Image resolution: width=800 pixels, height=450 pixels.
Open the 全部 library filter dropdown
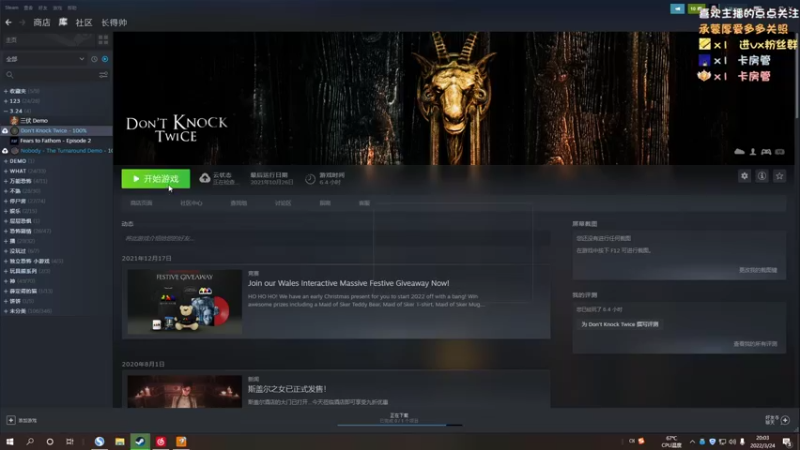(45, 59)
